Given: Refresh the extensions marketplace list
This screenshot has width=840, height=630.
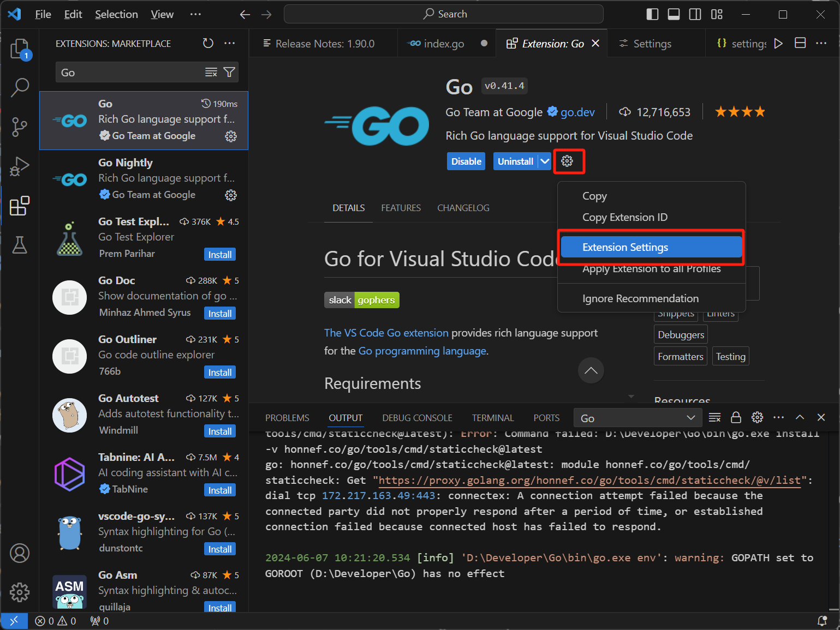Looking at the screenshot, I should coord(208,43).
